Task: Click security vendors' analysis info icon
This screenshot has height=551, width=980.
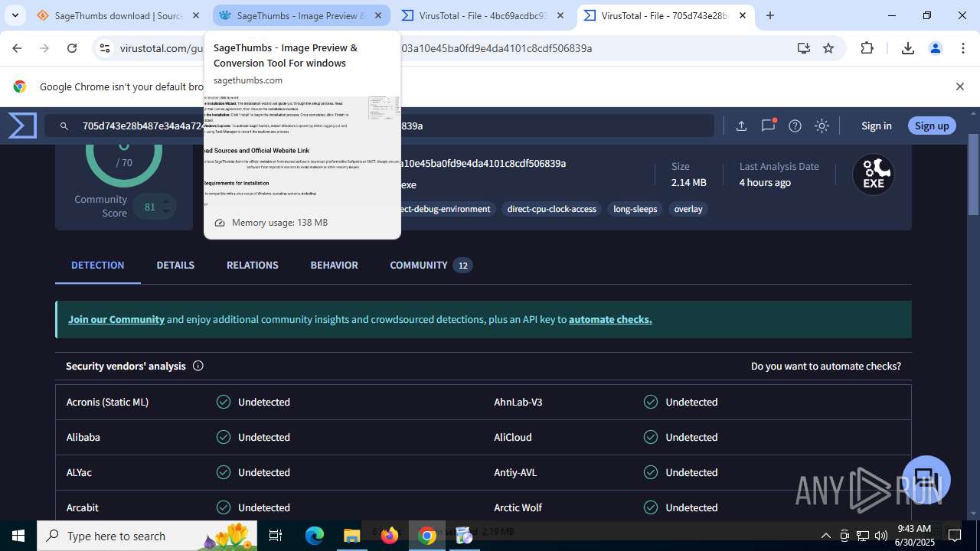Action: pyautogui.click(x=198, y=366)
